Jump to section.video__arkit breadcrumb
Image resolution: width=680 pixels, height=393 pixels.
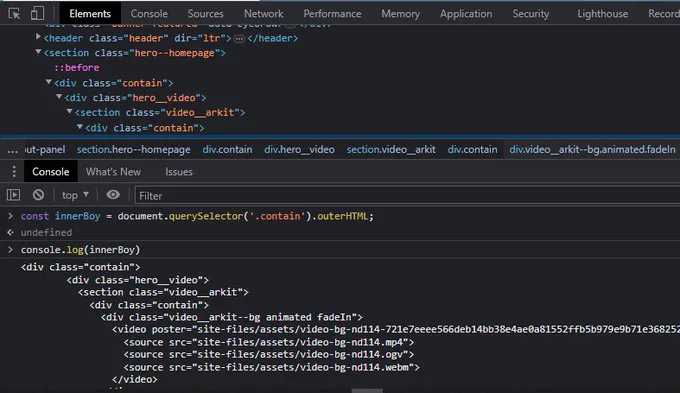(x=391, y=150)
